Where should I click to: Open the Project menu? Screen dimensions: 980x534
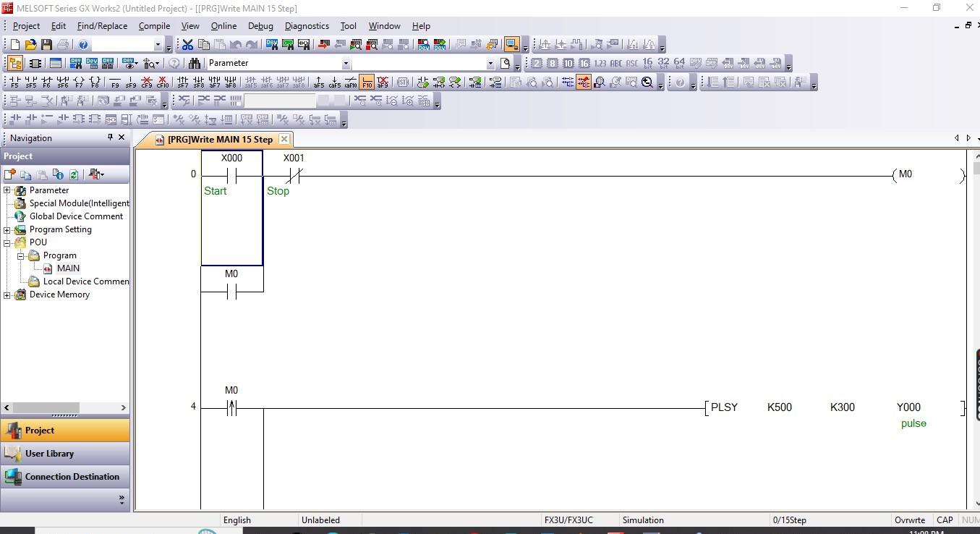click(x=27, y=25)
